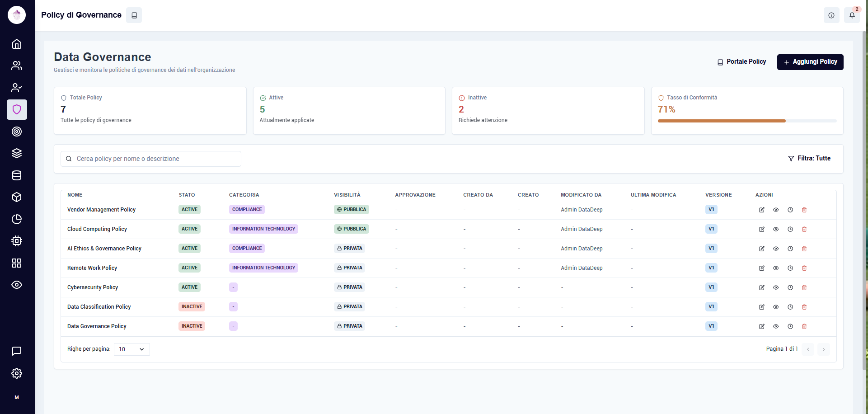Open Settings from the sidebar
868x414 pixels.
pos(17,373)
